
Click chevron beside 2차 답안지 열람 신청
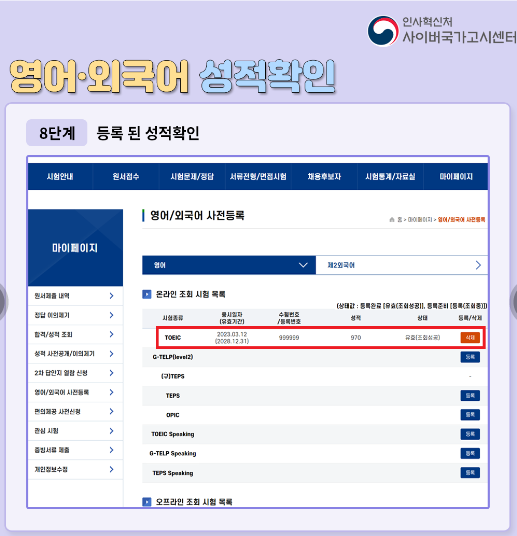[111, 373]
